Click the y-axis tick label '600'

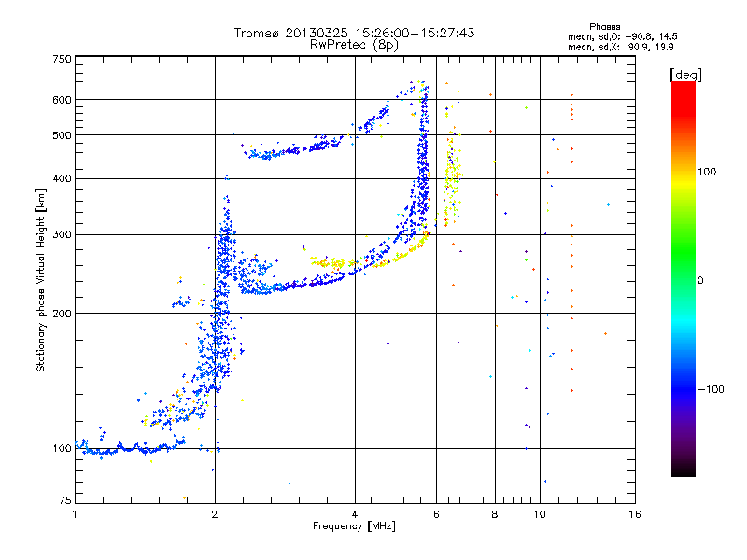click(62, 100)
